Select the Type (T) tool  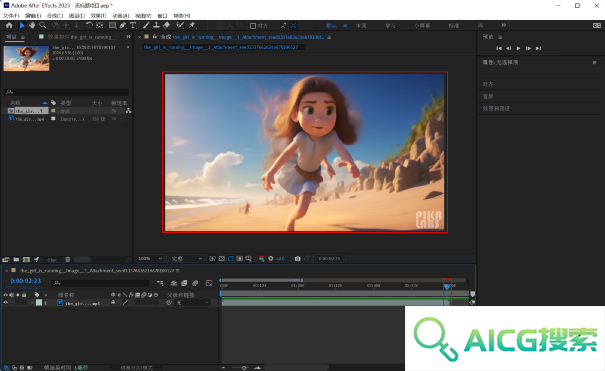[133, 25]
